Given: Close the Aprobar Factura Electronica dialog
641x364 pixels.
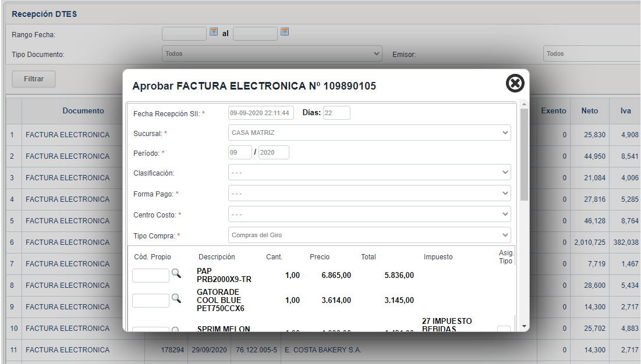Looking at the screenshot, I should [x=515, y=84].
